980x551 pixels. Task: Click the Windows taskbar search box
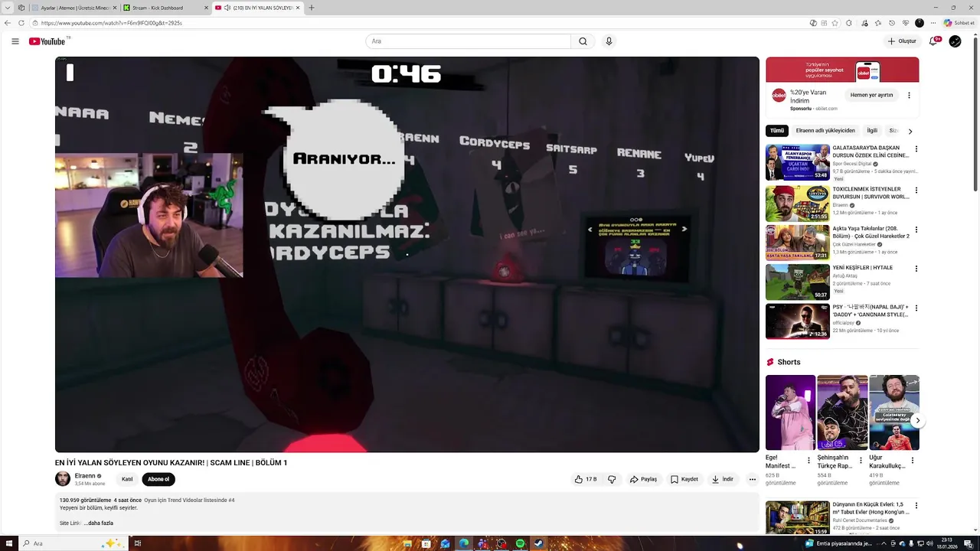73,543
